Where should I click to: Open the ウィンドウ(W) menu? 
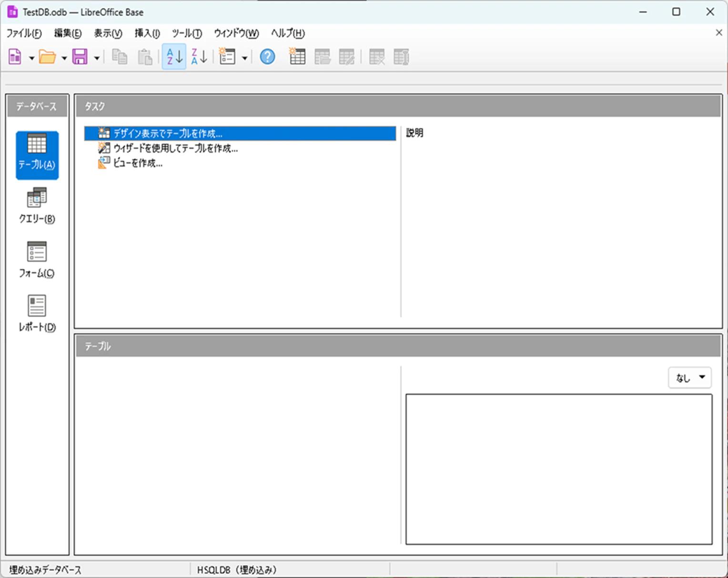point(236,33)
